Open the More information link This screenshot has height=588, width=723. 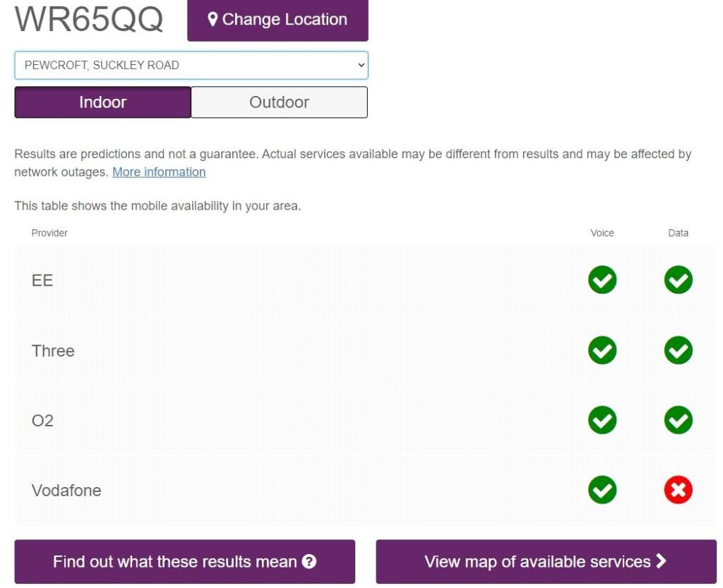[x=159, y=172]
